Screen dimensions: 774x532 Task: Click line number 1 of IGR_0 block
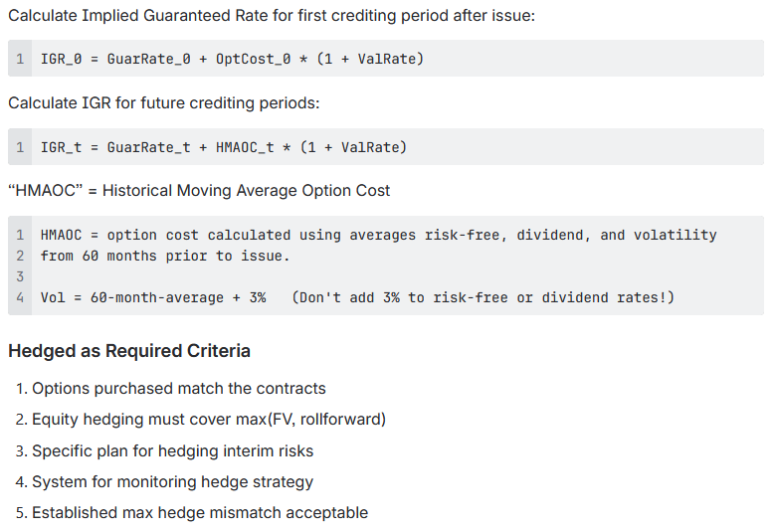[21, 60]
